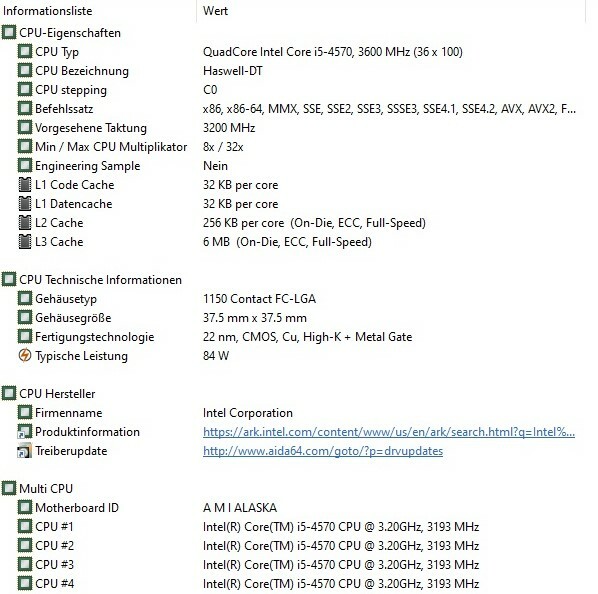Screen dimensions: 598x594
Task: Select the L1 Code Cache label
Action: pyautogui.click(x=74, y=185)
